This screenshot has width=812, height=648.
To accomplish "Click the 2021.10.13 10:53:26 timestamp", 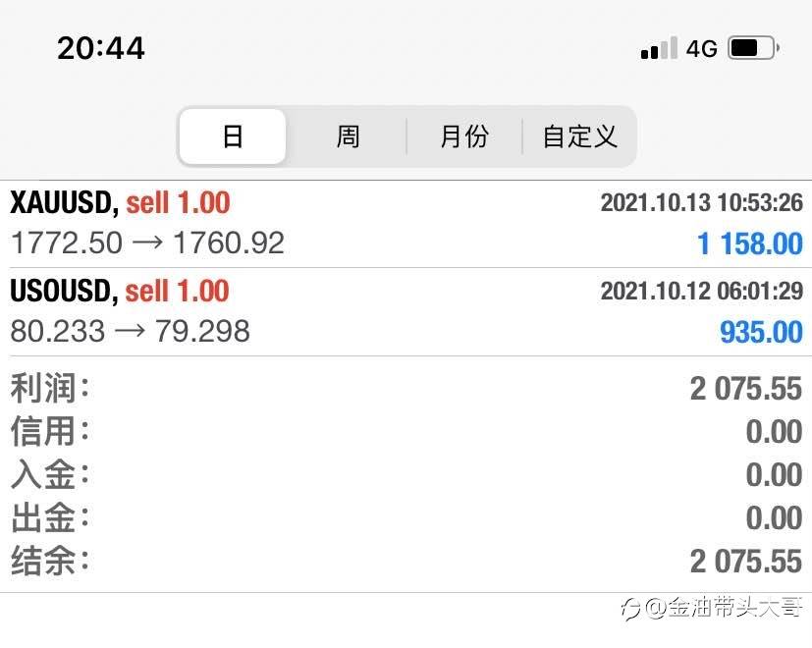I will tap(702, 202).
